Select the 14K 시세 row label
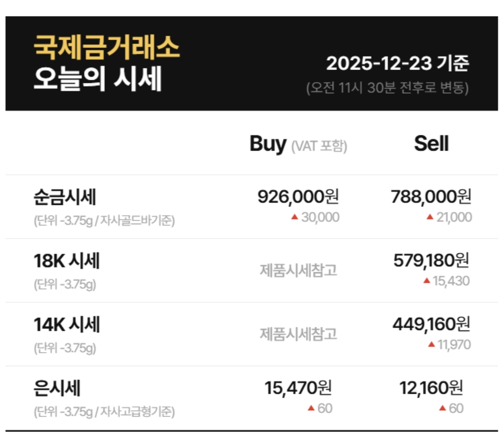This screenshot has width=504, height=441. [x=67, y=325]
